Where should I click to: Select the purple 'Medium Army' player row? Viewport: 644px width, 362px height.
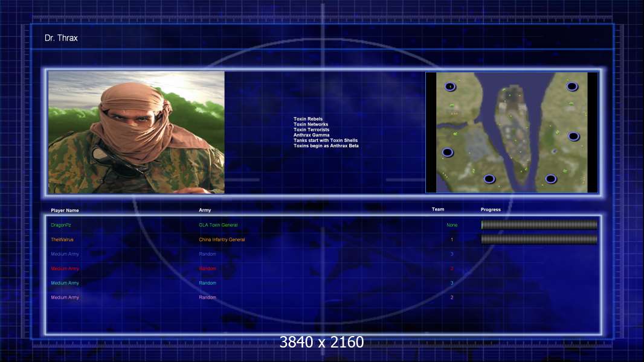tap(65, 297)
